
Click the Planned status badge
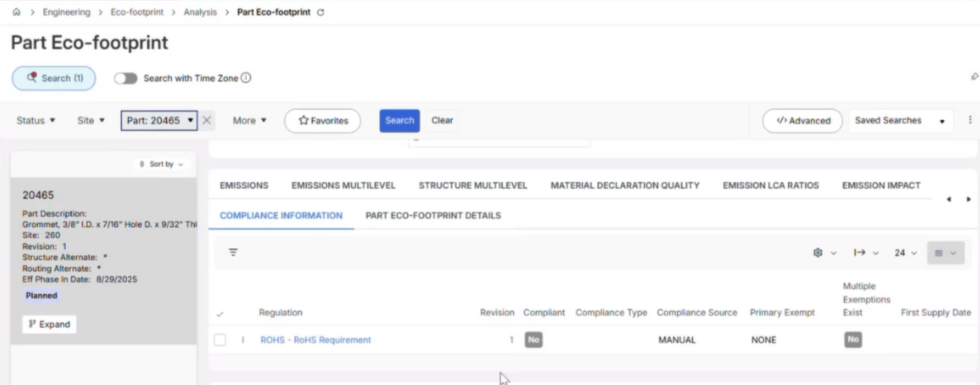tap(41, 296)
